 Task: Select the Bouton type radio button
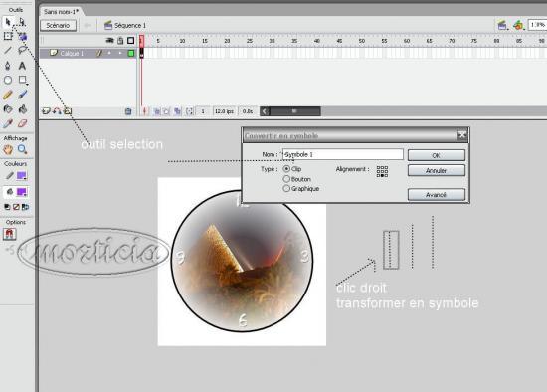pyautogui.click(x=286, y=179)
